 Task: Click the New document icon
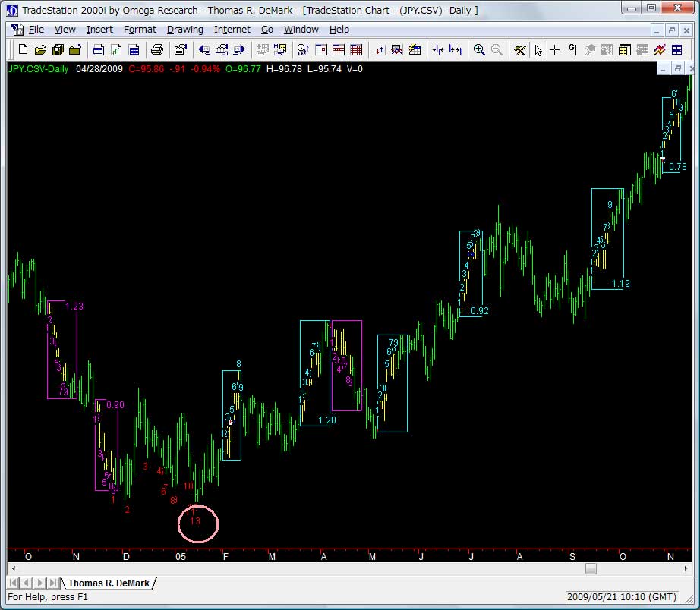[23, 50]
